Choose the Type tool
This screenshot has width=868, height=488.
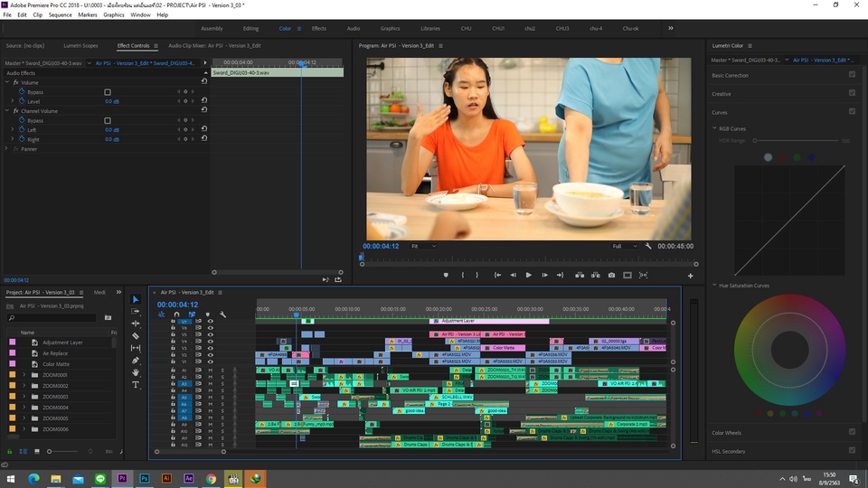[136, 385]
